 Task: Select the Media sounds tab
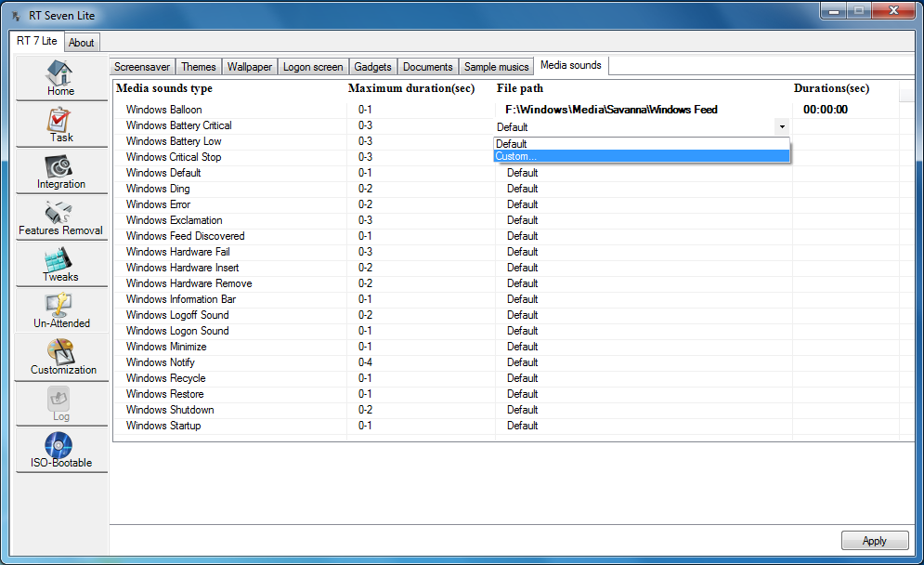(x=571, y=65)
